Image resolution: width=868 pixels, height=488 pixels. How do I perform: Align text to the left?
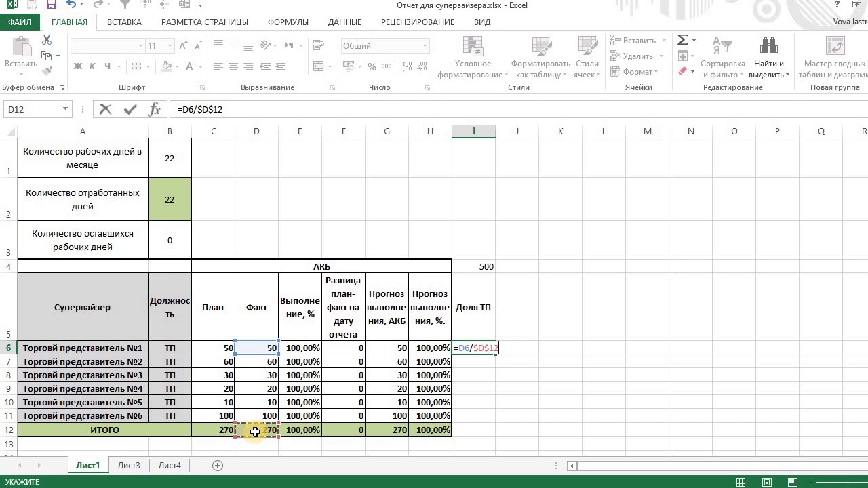[x=218, y=66]
